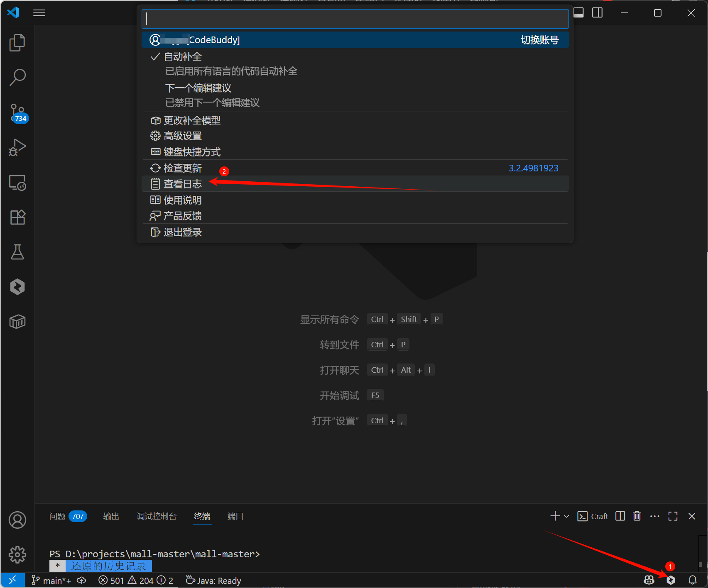Open the Search view in activity bar
The width and height of the screenshot is (708, 588).
pos(17,77)
